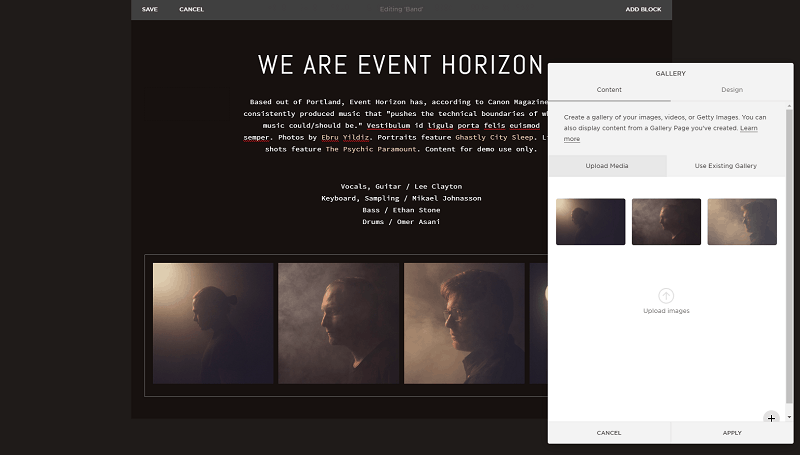The width and height of the screenshot is (800, 455).
Task: Select first gallery panel thumbnail with bun profile
Action: (590, 221)
